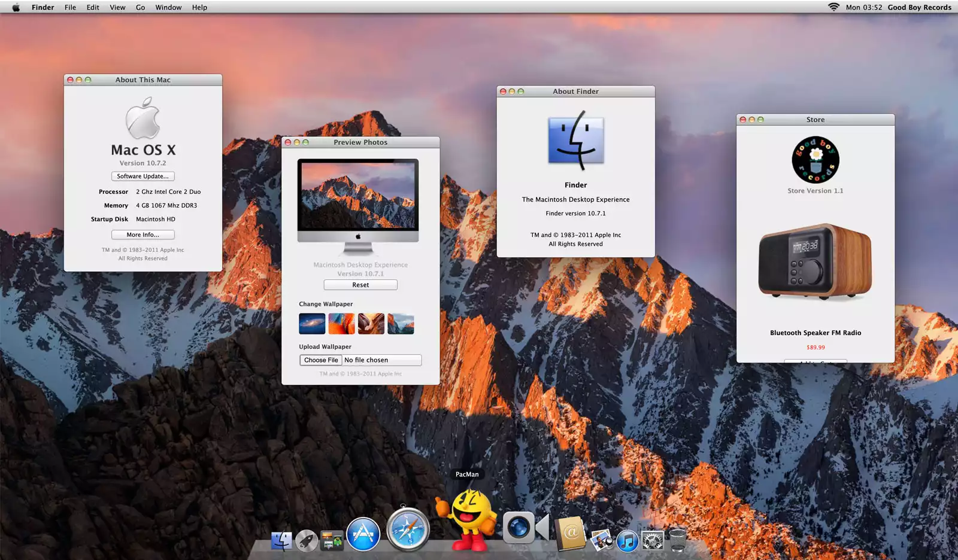
Task: Click the Bluetooth speaker product image
Action: coord(815,261)
